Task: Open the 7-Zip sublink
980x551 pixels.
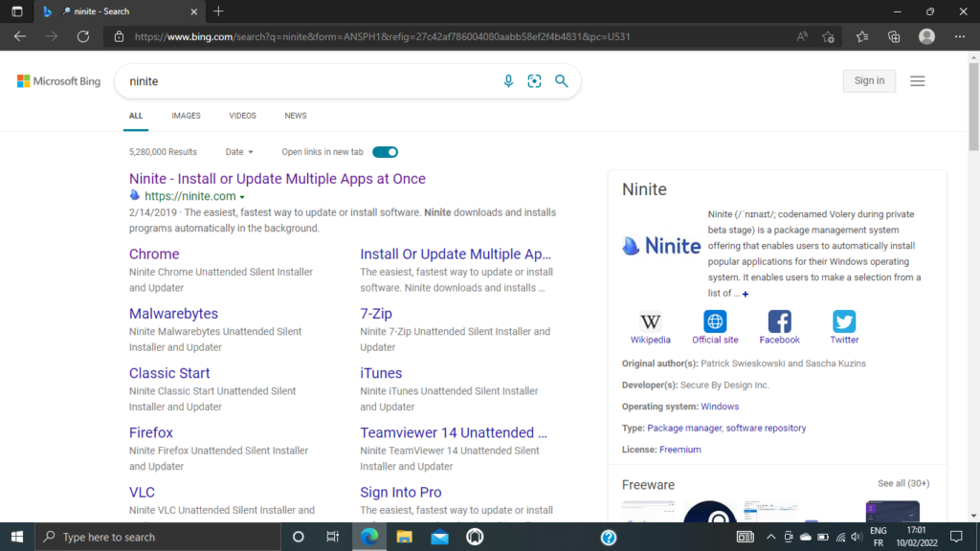Action: point(375,314)
